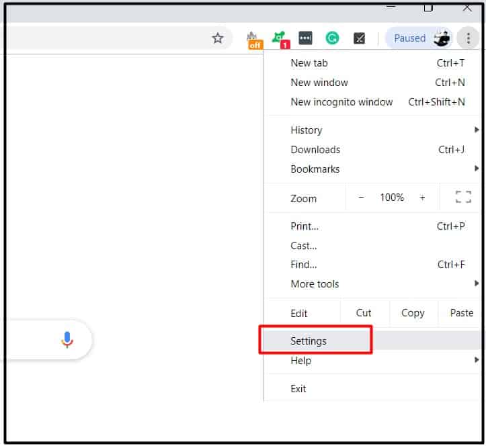Viewport: 486px width, 448px height.
Task: Click the Edit label in menu
Action: click(299, 313)
